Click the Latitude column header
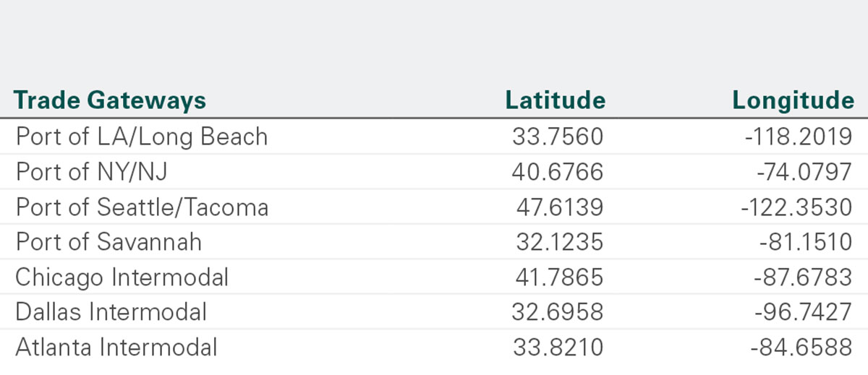This screenshot has width=868, height=375. pyautogui.click(x=555, y=100)
